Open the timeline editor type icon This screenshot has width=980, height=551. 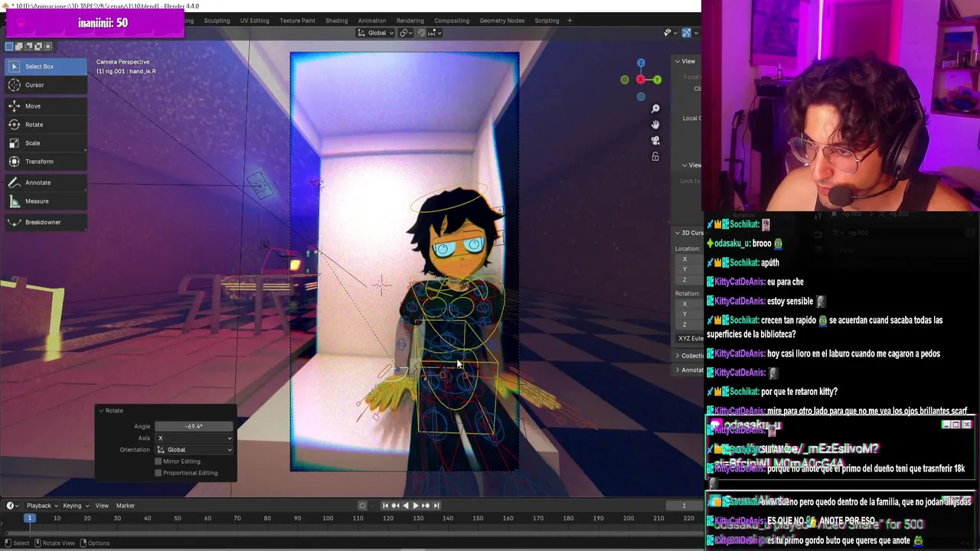pyautogui.click(x=13, y=505)
